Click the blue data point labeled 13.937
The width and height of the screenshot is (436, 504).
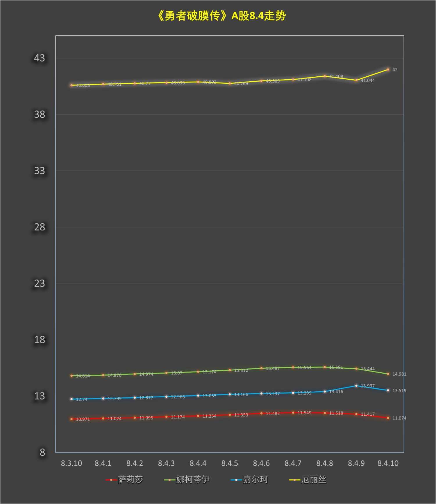[x=356, y=386]
